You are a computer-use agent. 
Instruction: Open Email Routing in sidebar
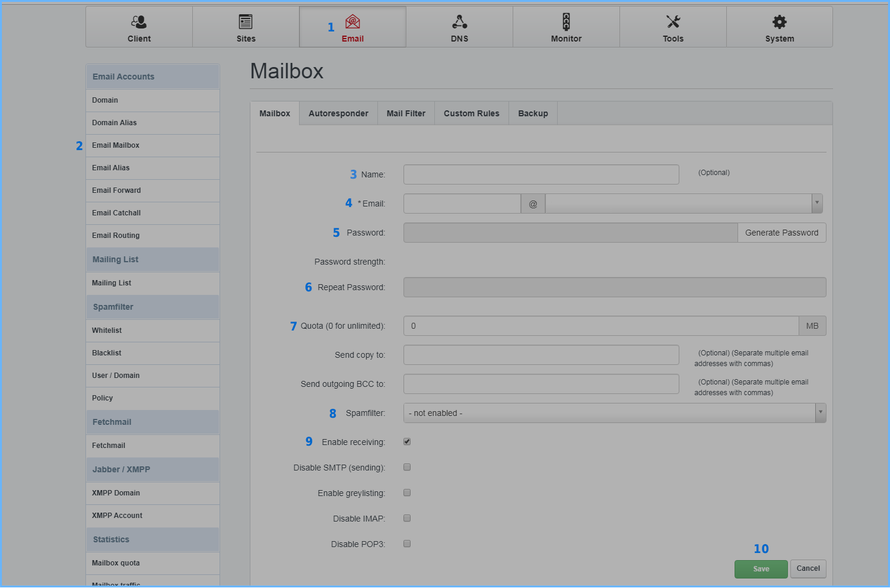pos(152,236)
